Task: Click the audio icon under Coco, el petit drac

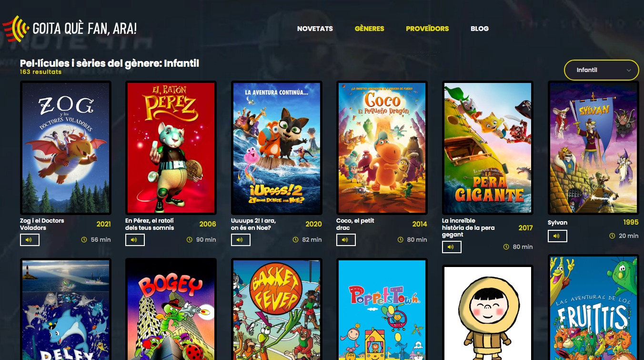Action: click(x=346, y=240)
